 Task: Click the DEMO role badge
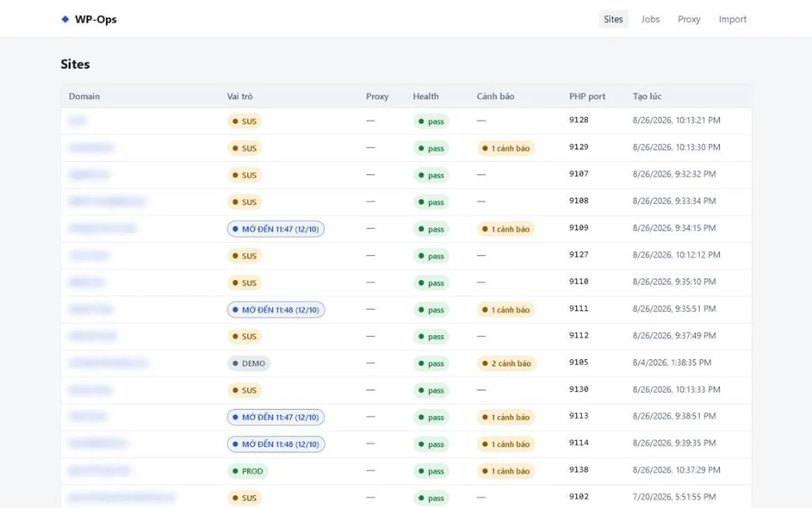click(x=249, y=364)
